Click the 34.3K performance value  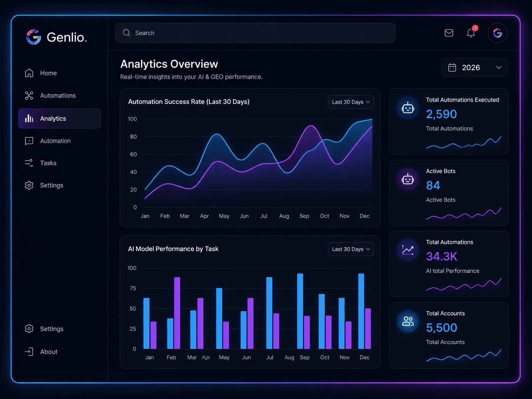442,256
